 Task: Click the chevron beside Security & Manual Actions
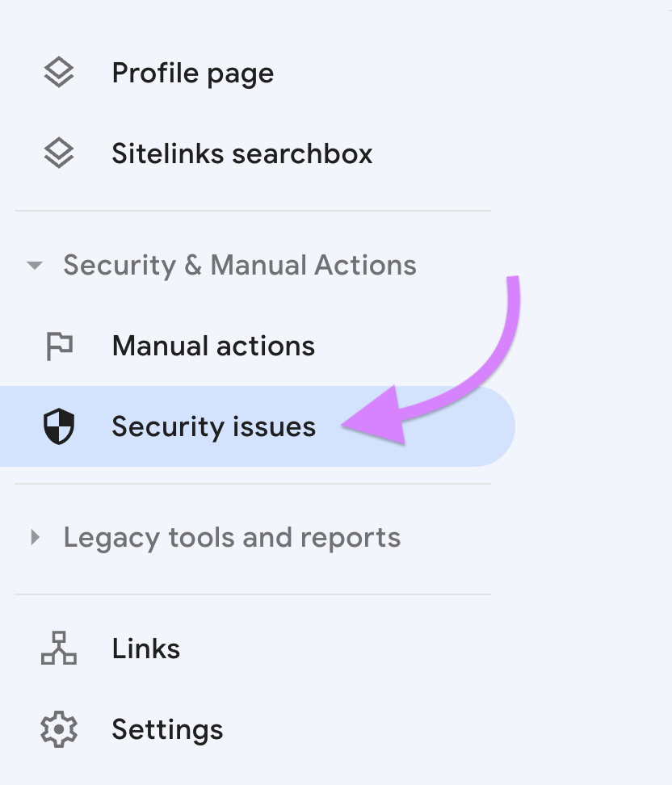(33, 264)
